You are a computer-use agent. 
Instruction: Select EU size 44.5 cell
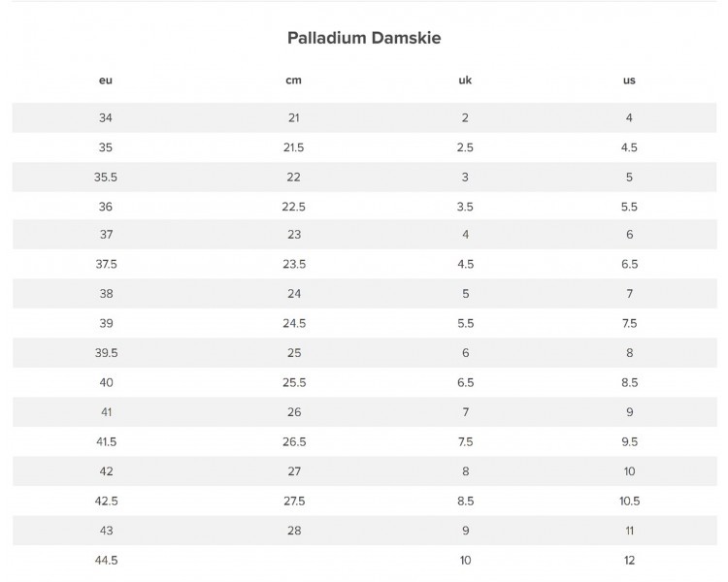(x=106, y=560)
